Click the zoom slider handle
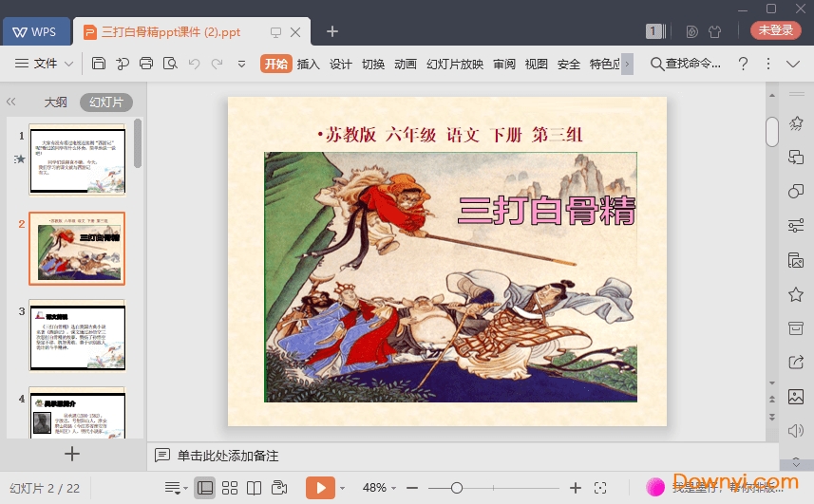This screenshot has height=504, width=814. (456, 488)
